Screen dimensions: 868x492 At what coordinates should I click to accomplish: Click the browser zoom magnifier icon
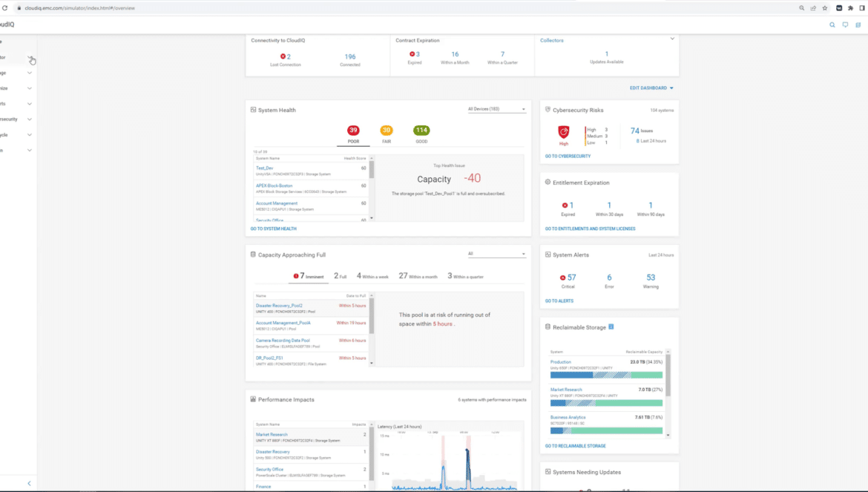[801, 7]
